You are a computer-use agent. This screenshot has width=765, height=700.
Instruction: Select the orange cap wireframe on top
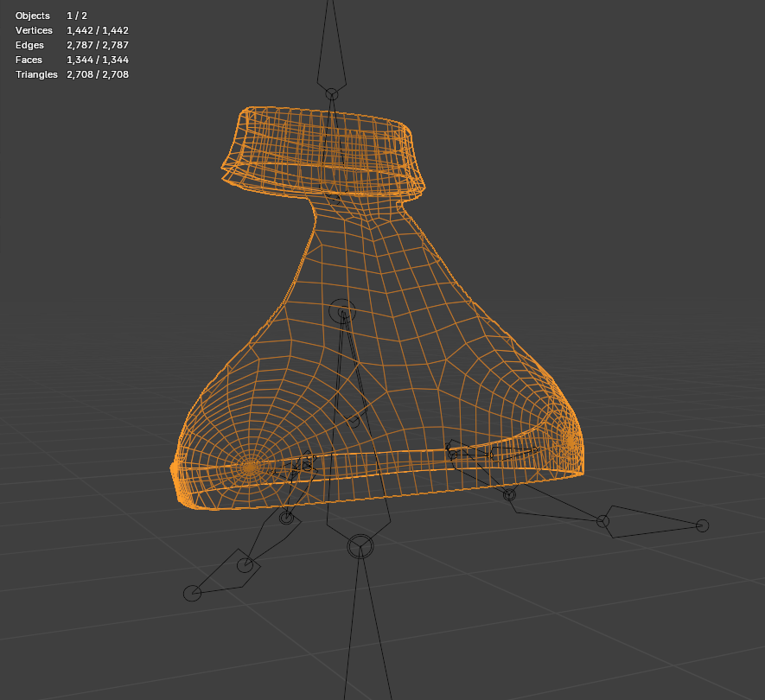coord(323,152)
